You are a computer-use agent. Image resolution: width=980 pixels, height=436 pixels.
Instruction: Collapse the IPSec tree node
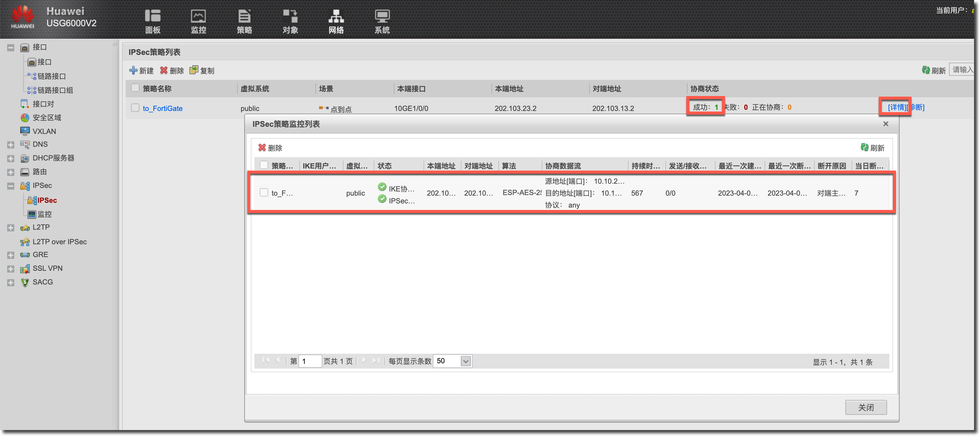[x=11, y=186]
